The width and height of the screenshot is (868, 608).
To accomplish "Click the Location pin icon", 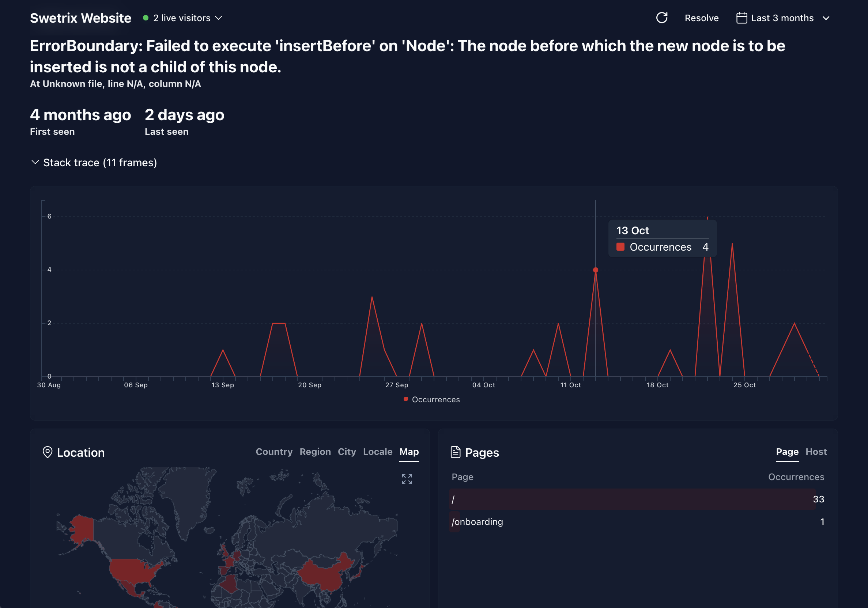I will (47, 452).
